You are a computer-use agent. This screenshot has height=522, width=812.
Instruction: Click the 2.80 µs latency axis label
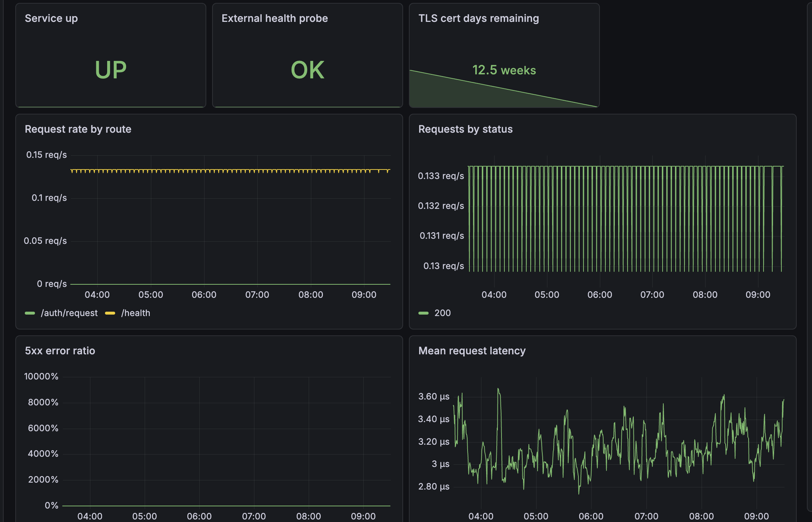(434, 486)
